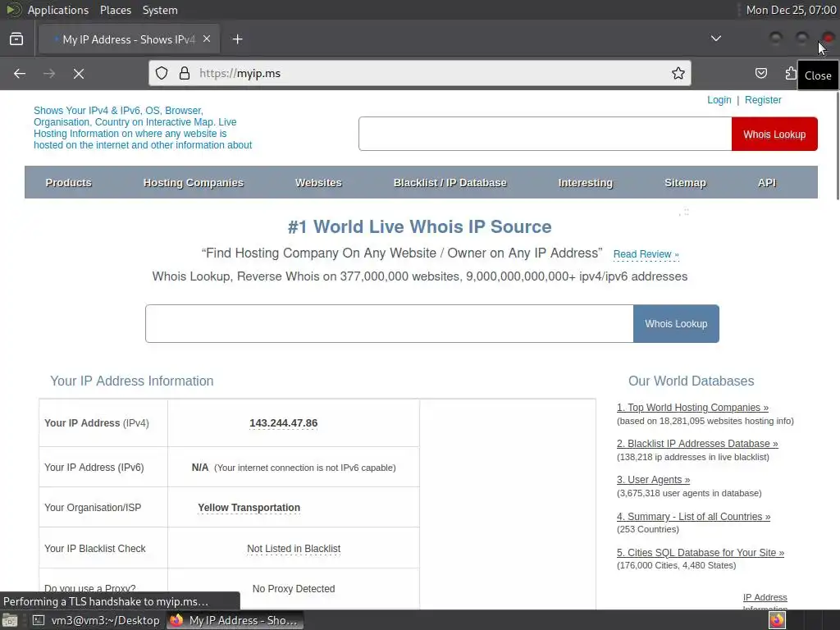This screenshot has height=630, width=840.
Task: Click IP address 143.244.47.86
Action: (283, 423)
